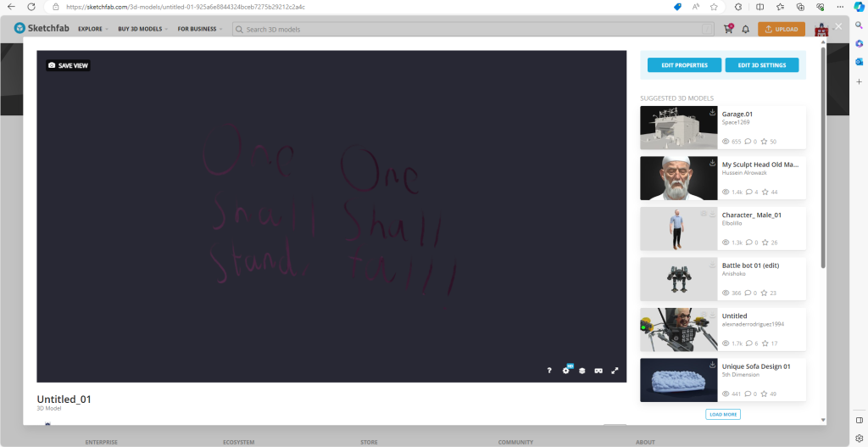The width and height of the screenshot is (868, 447).
Task: Toggle View in VR headset icon
Action: pyautogui.click(x=598, y=371)
